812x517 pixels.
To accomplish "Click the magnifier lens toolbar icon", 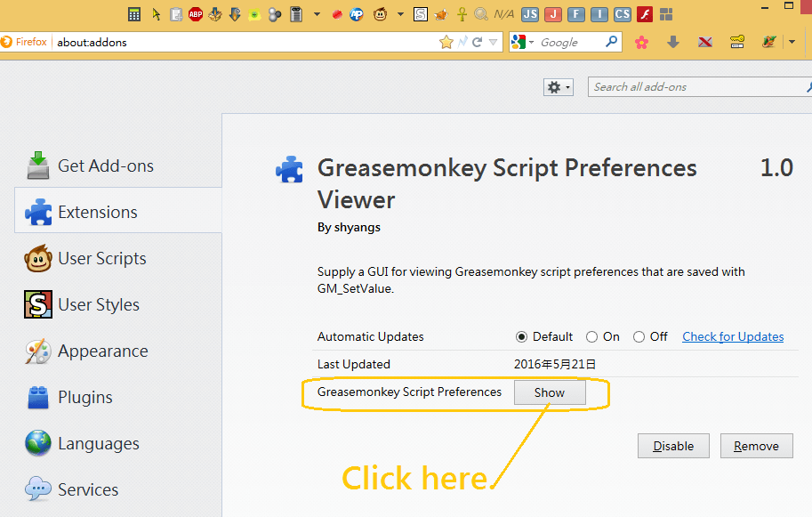I will click(x=481, y=14).
